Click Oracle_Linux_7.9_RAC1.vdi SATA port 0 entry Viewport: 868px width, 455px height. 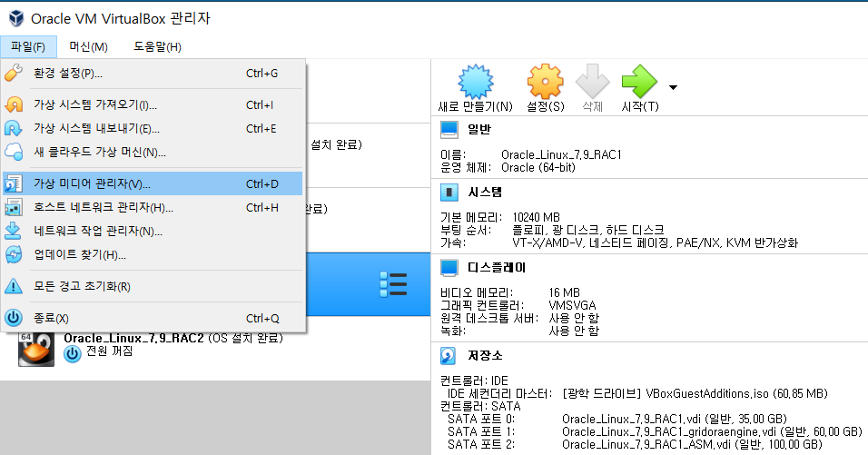(675, 419)
